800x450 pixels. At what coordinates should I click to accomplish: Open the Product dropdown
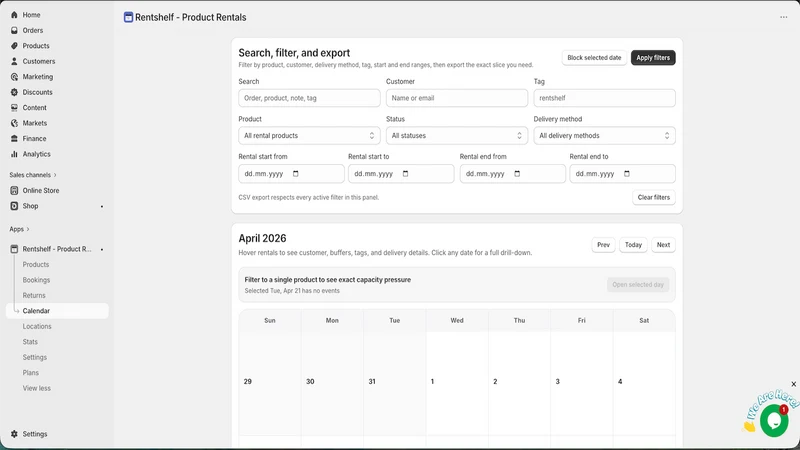click(x=309, y=136)
